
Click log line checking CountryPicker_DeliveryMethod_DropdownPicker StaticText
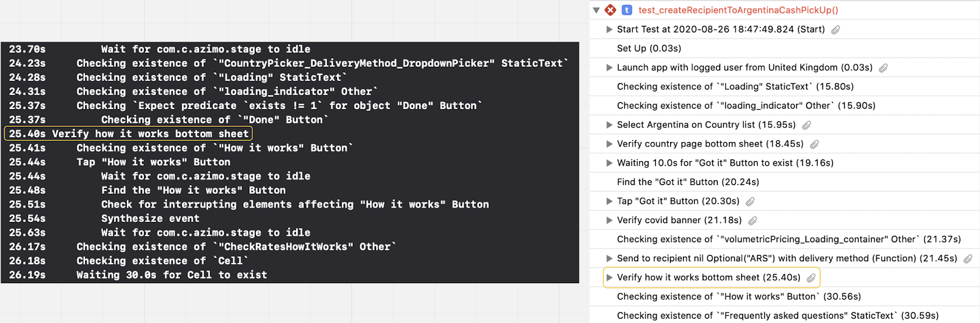290,63
